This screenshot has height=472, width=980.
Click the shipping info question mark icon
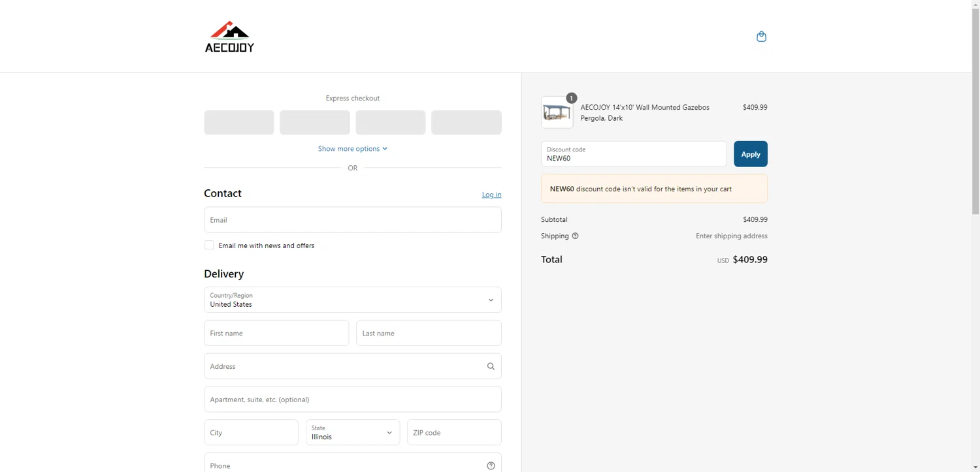[575, 236]
